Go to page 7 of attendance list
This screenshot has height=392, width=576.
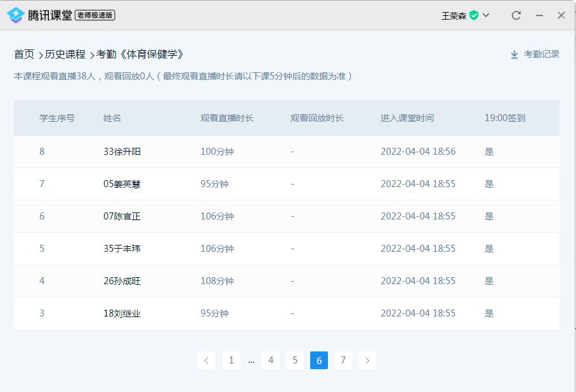343,360
